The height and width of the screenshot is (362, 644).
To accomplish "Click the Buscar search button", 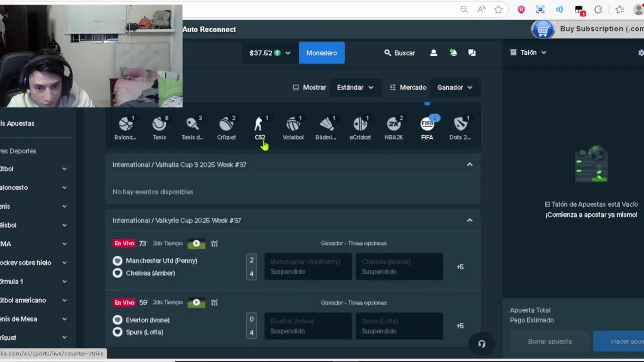I will click(x=399, y=53).
